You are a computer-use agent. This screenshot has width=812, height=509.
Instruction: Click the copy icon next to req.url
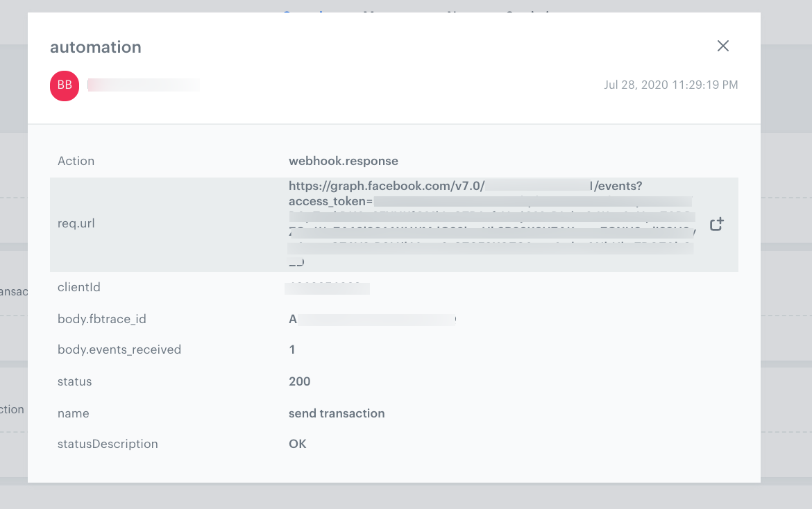tap(717, 223)
